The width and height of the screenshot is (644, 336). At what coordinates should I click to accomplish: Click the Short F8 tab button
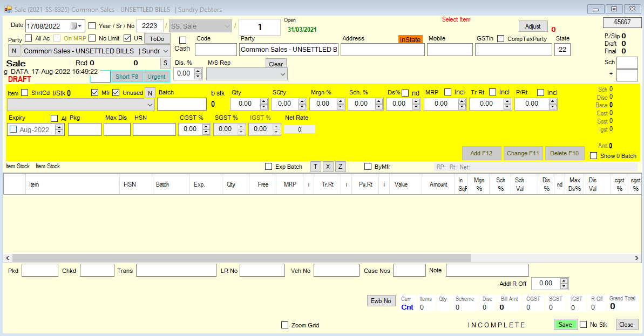pyautogui.click(x=127, y=77)
